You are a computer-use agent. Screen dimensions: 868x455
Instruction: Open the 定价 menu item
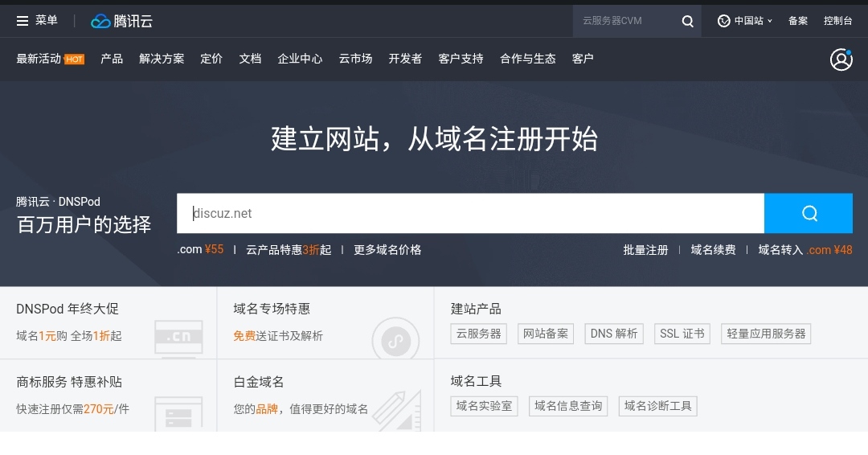pyautogui.click(x=211, y=59)
